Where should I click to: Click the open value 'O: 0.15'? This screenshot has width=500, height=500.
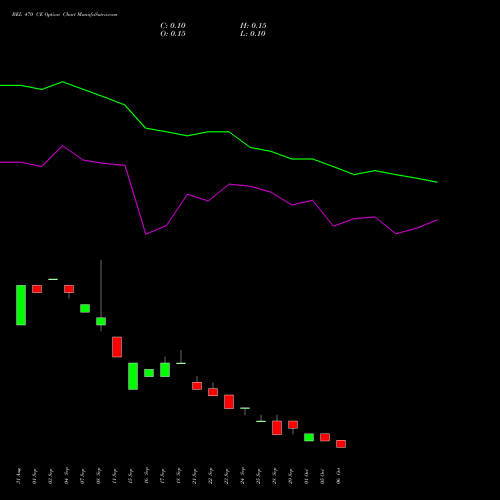pyautogui.click(x=173, y=34)
